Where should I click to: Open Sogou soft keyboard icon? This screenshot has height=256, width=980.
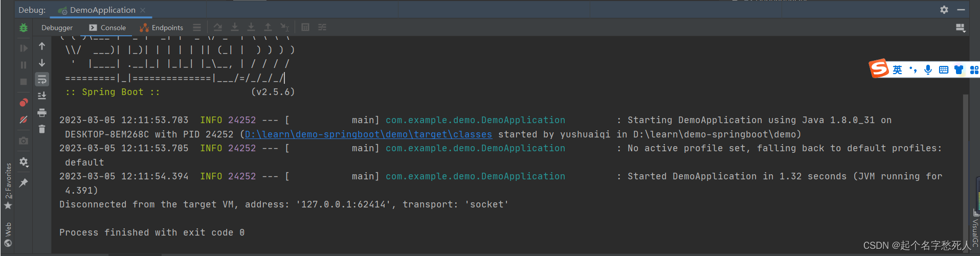point(944,70)
